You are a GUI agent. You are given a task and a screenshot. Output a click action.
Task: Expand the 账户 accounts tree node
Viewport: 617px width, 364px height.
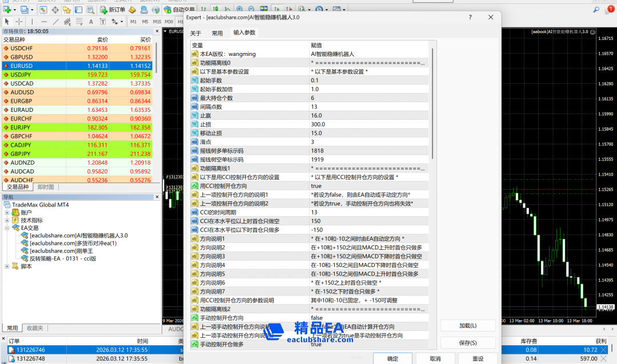pos(7,212)
